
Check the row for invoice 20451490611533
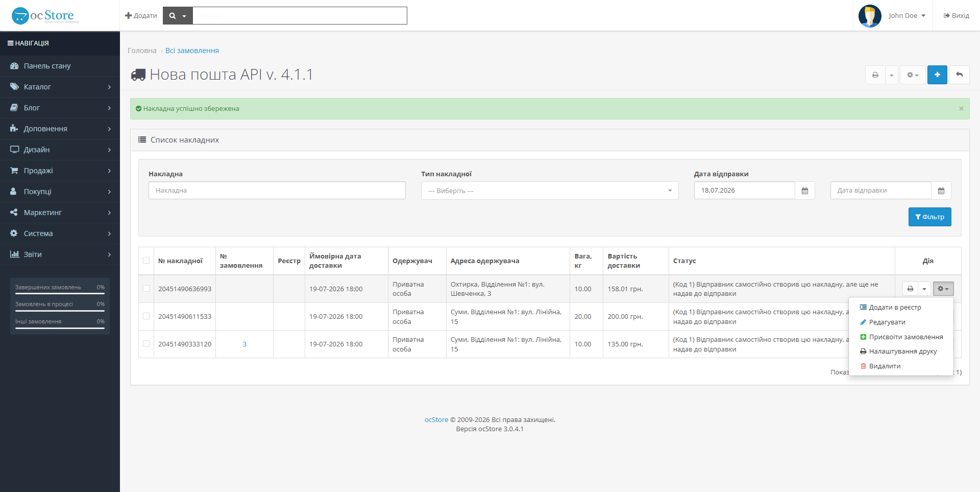coord(146,316)
